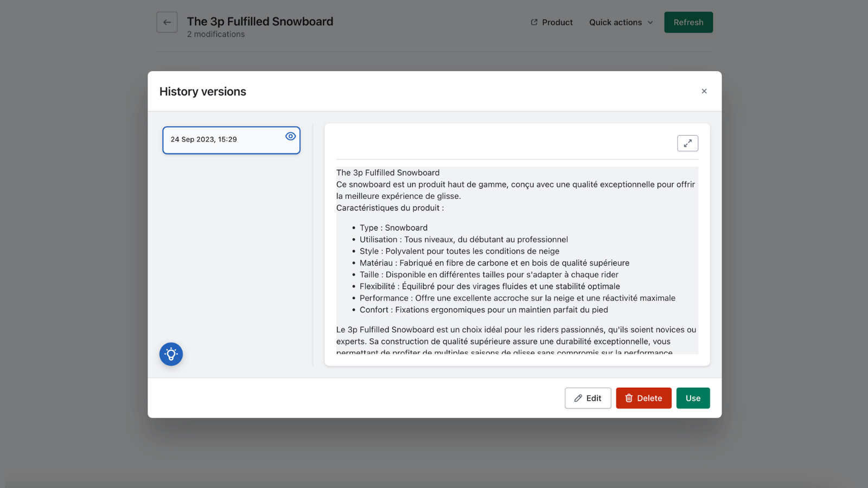
Task: Open the Quick actions dropdown
Action: click(615, 22)
